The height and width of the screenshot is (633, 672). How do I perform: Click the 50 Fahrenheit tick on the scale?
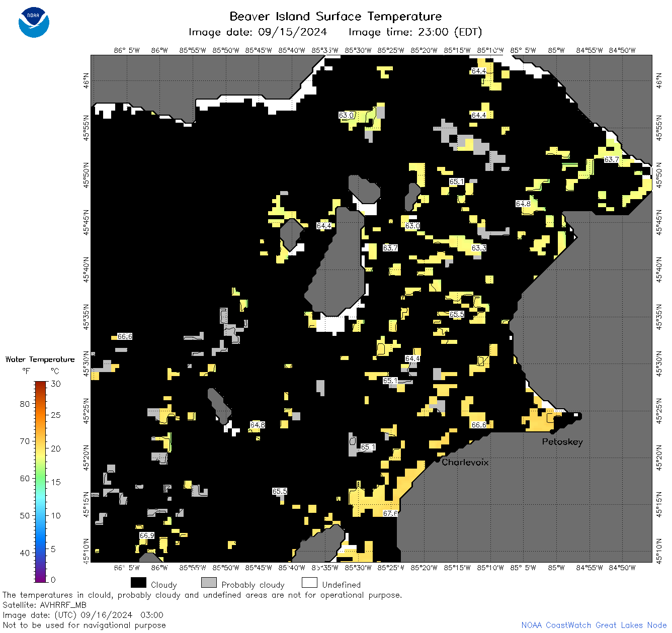25,515
